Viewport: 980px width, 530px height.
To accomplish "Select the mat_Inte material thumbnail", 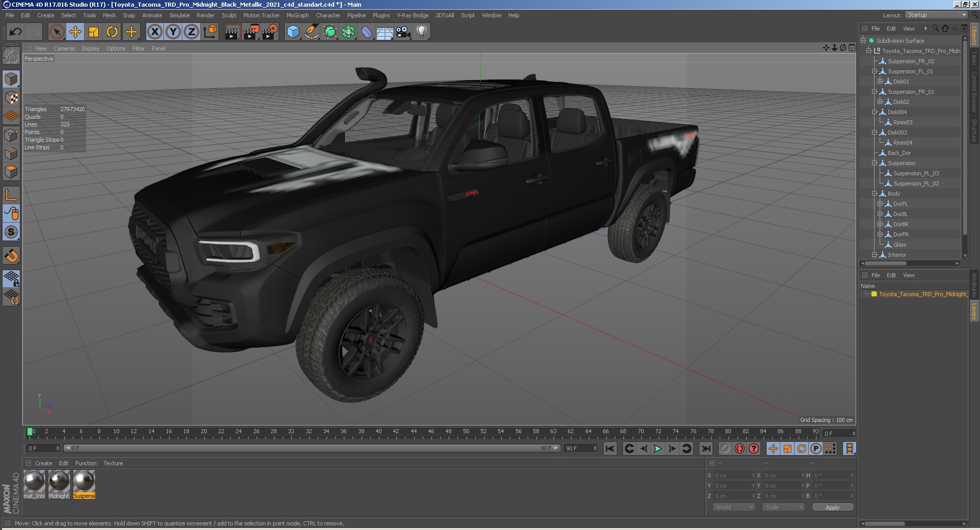I will (x=35, y=484).
